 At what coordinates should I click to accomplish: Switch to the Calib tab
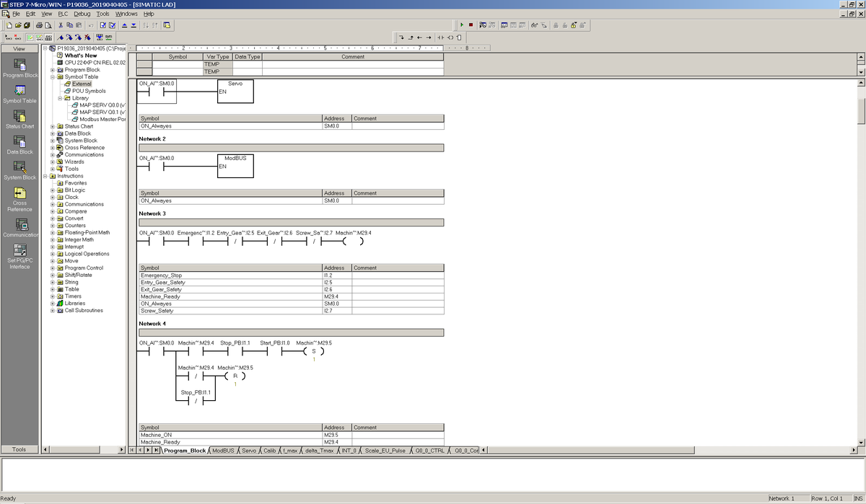[269, 450]
